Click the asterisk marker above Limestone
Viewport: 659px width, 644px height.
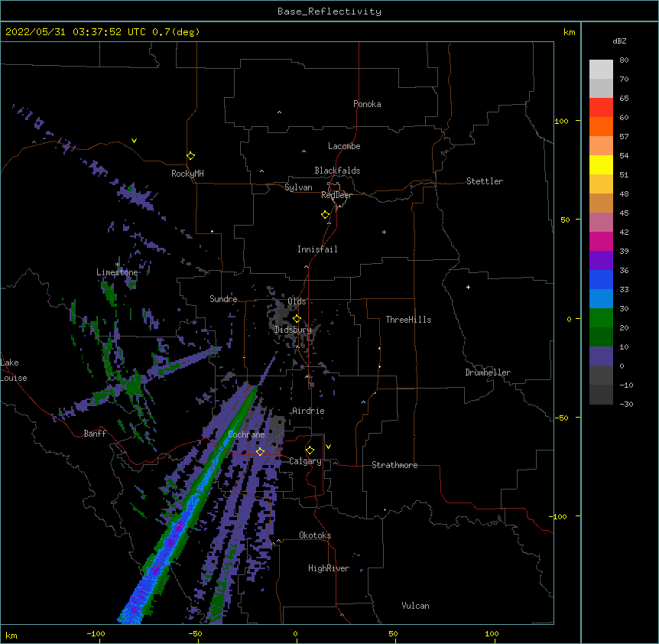tap(118, 265)
